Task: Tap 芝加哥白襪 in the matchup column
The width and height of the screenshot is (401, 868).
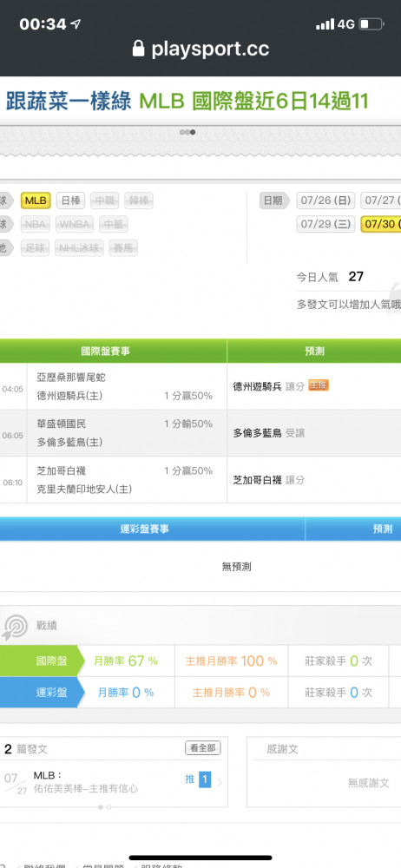Action: click(62, 470)
